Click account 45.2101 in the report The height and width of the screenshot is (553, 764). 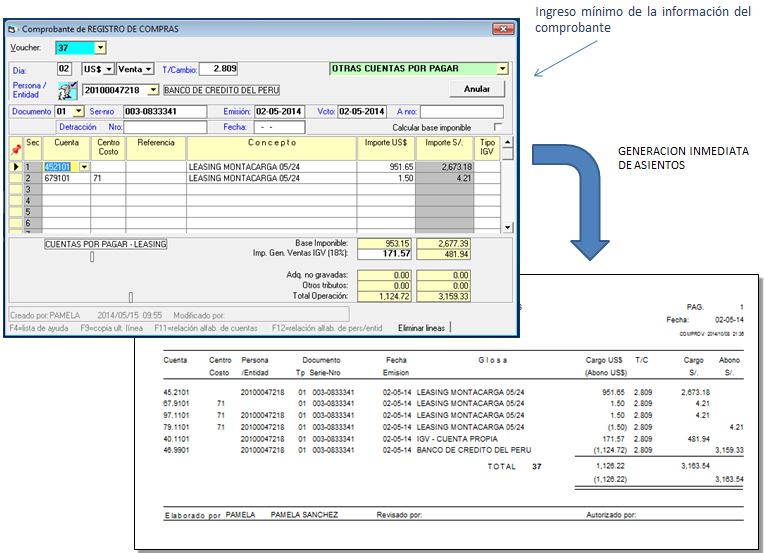pos(176,392)
